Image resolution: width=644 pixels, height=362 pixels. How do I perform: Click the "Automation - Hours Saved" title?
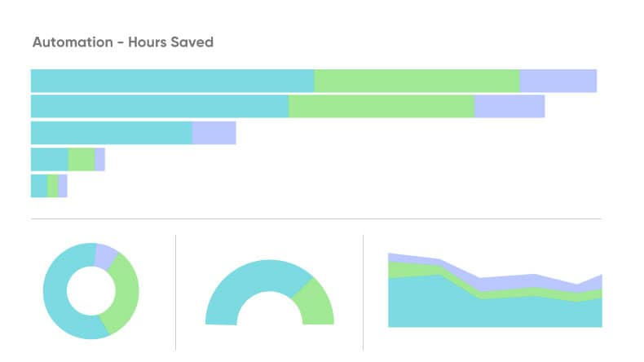(122, 42)
